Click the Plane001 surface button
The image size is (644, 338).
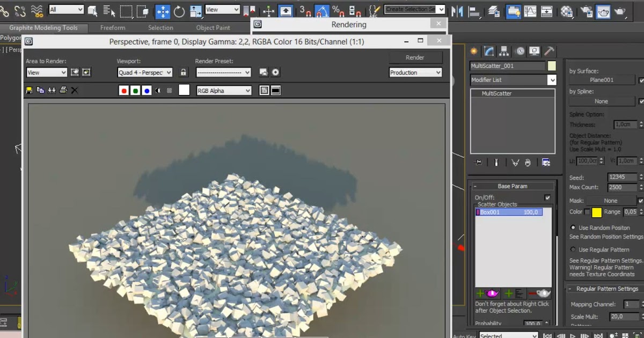click(x=602, y=80)
